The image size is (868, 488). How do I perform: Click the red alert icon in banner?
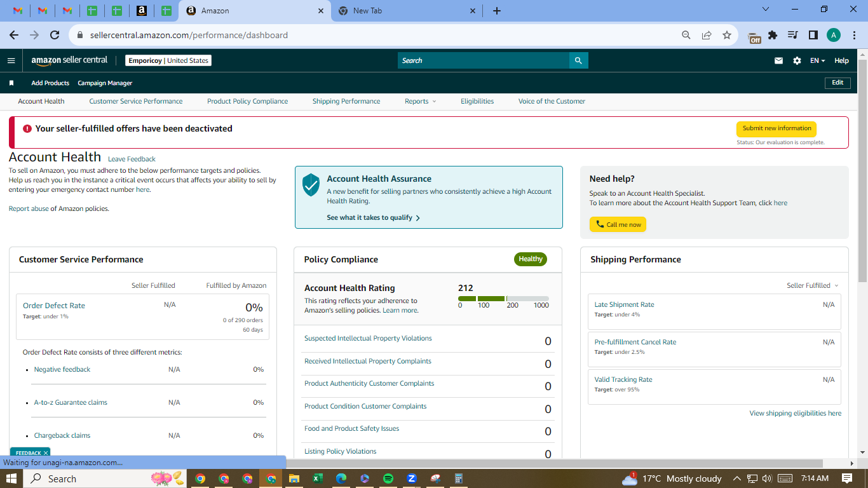pos(27,128)
